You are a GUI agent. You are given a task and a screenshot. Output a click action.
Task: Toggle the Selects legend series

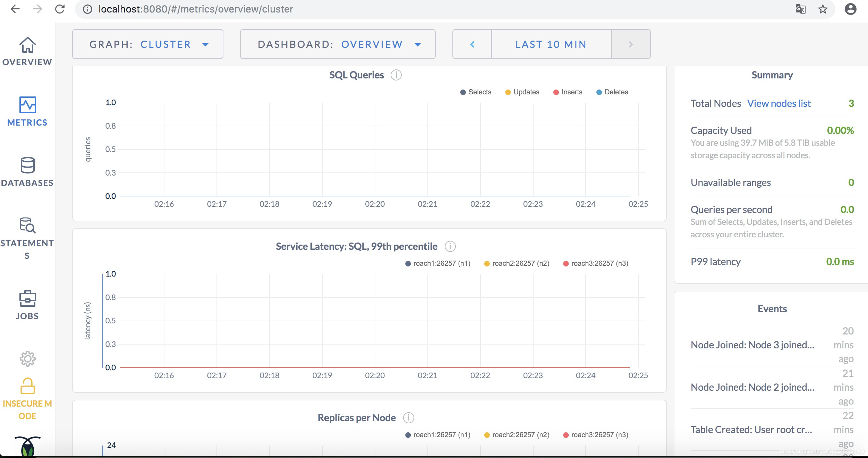point(476,92)
